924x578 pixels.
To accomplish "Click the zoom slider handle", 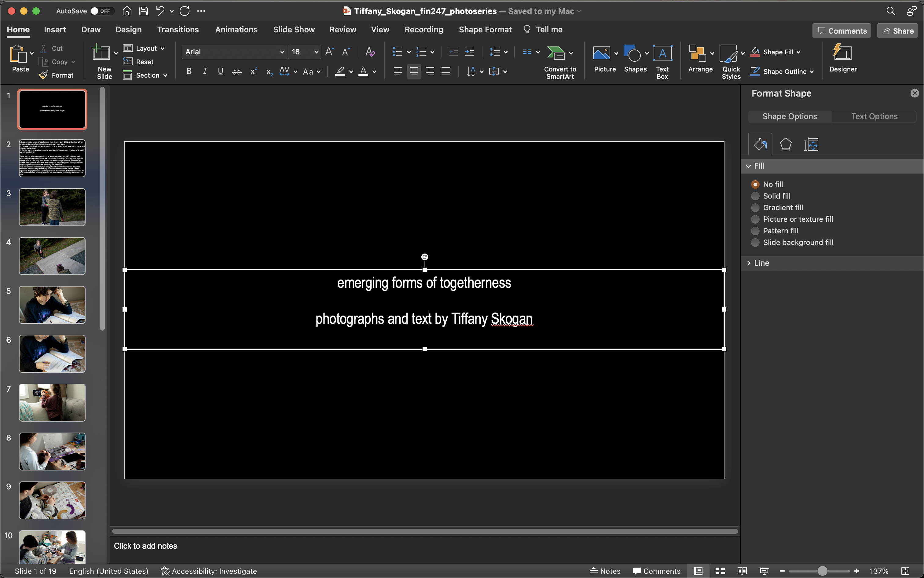I will point(822,571).
